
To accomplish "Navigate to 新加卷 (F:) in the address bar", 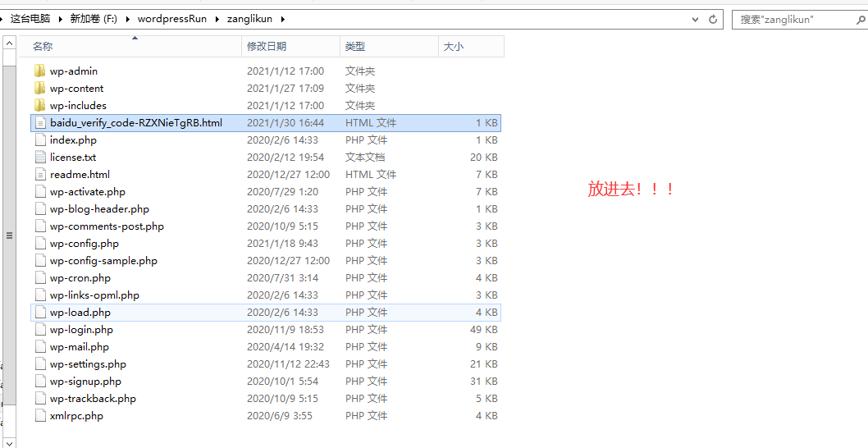I will pyautogui.click(x=94, y=19).
